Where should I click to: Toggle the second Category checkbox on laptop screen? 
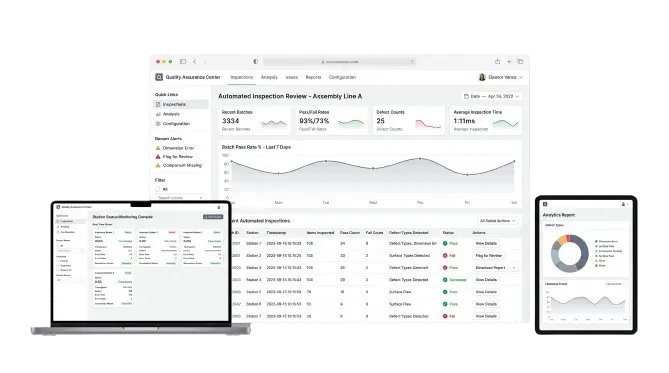click(58, 265)
